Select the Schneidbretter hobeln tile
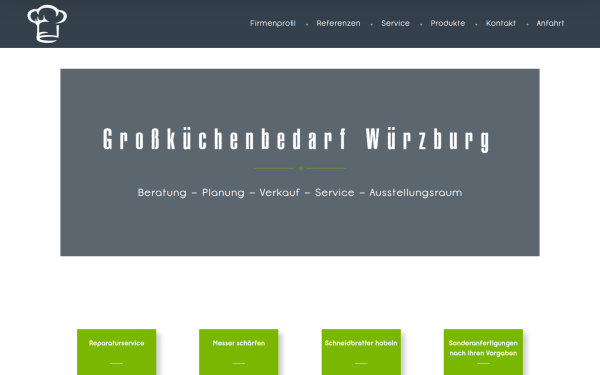The image size is (600, 375). [361, 352]
